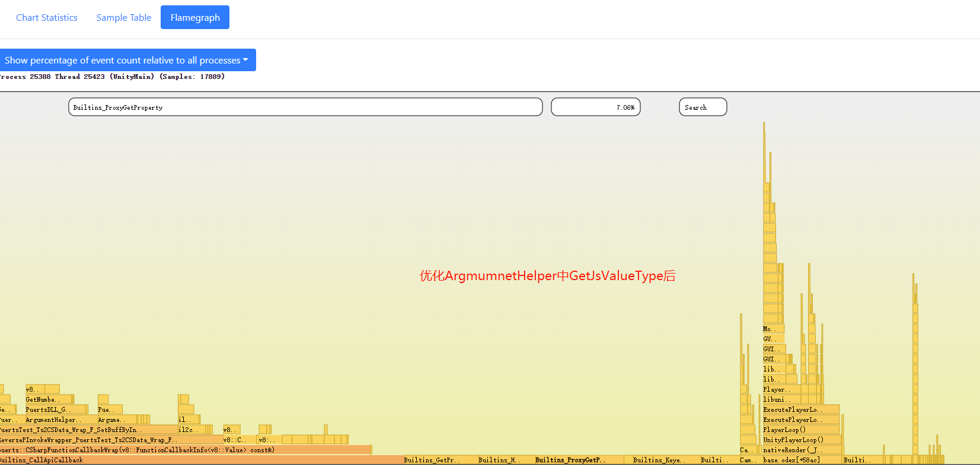
Task: Click the PlayerLoop() frame
Action: (801, 430)
